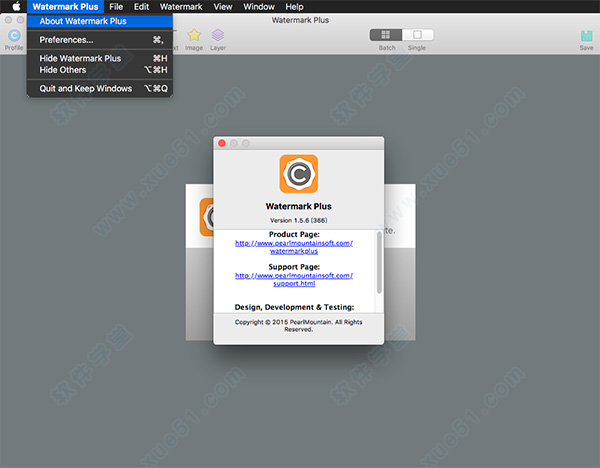Select the Image star toolbar icon

194,35
